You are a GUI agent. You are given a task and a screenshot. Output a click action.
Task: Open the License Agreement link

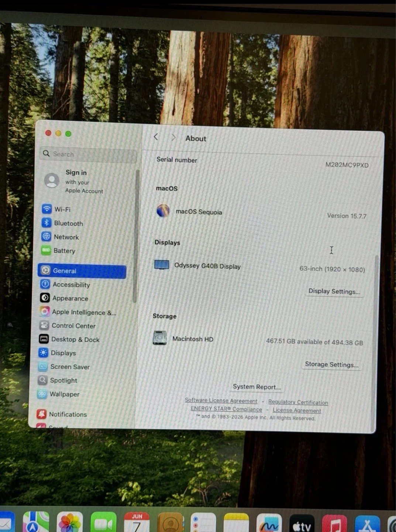click(297, 410)
